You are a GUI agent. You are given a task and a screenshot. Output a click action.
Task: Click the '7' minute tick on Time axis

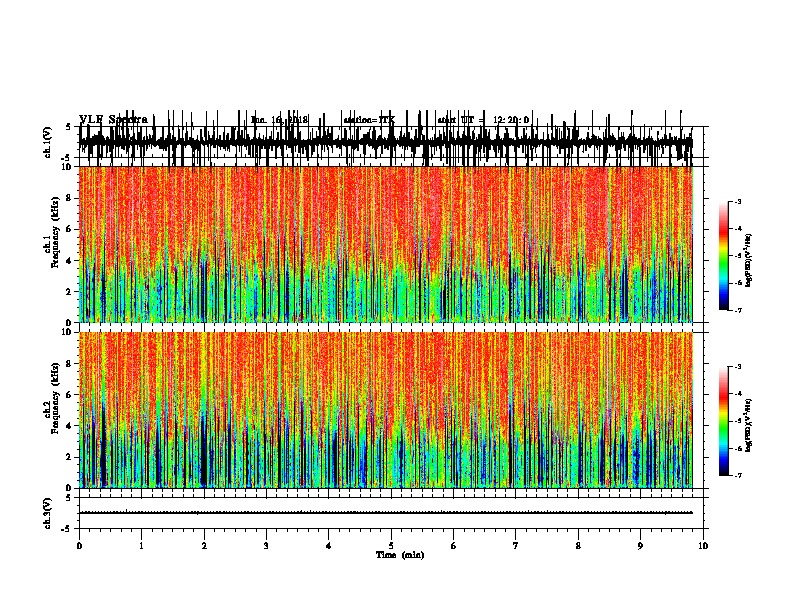516,546
